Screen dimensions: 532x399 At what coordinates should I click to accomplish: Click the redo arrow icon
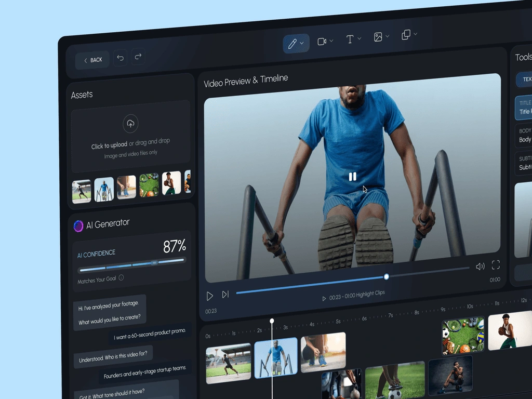pyautogui.click(x=138, y=56)
